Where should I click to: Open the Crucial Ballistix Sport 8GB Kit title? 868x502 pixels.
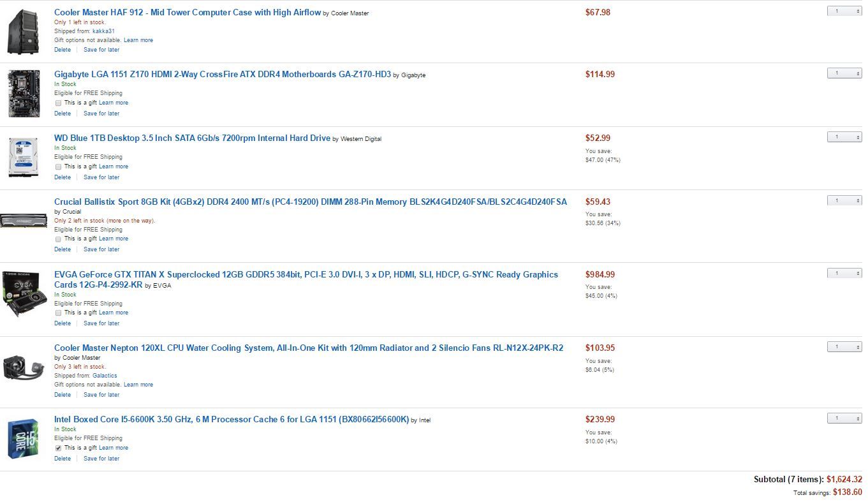click(311, 202)
